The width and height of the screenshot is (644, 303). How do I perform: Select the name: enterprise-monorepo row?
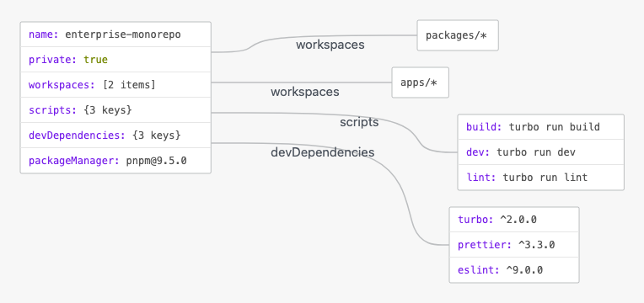[115, 35]
